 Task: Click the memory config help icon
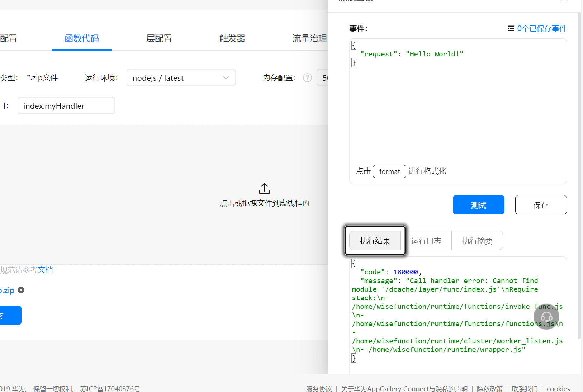coord(307,78)
